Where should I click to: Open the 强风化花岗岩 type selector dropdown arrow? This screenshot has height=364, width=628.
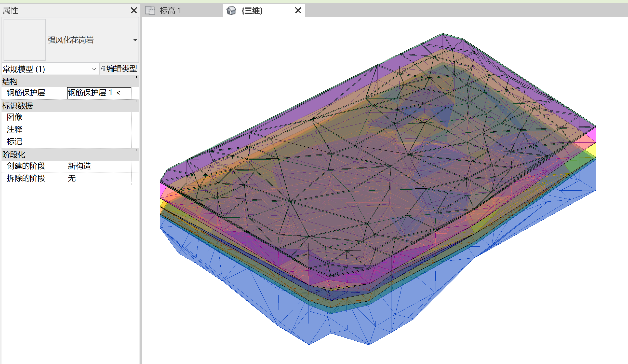pyautogui.click(x=135, y=40)
